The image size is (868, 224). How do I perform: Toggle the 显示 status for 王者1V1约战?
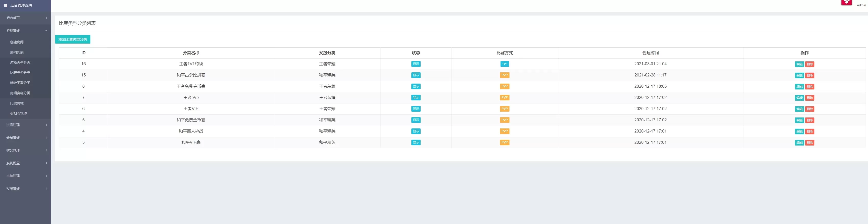click(416, 64)
